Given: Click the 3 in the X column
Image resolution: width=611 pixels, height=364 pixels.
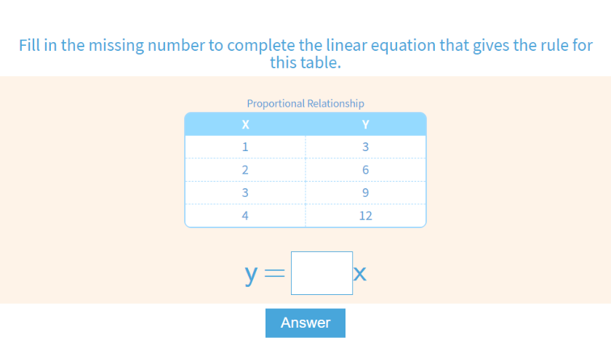Looking at the screenshot, I should (x=245, y=193).
